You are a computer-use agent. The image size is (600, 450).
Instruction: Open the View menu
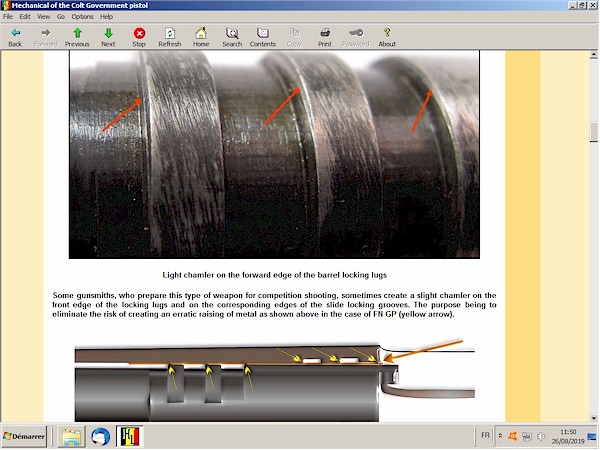pos(44,16)
